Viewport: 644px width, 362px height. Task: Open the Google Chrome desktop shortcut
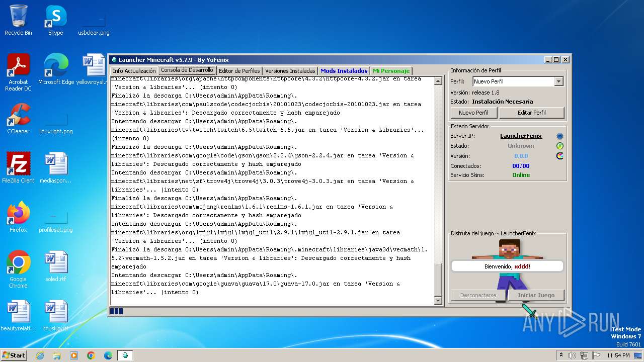pyautogui.click(x=18, y=269)
